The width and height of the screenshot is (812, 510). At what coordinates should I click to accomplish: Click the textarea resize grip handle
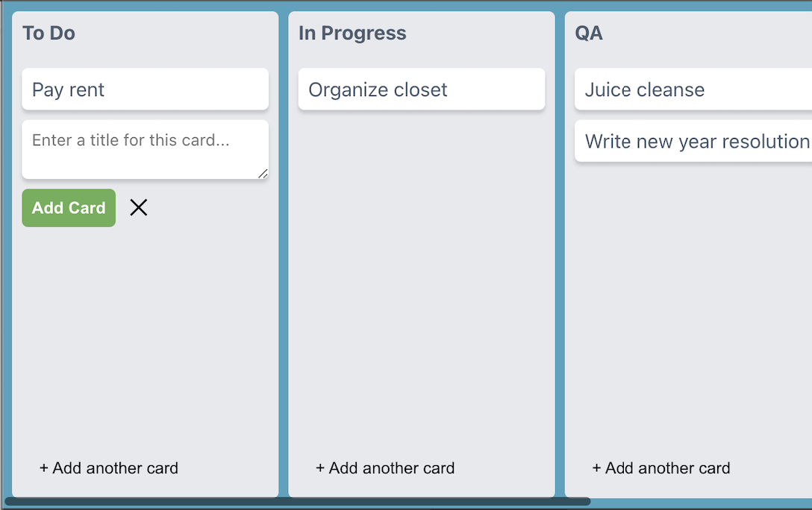(263, 174)
